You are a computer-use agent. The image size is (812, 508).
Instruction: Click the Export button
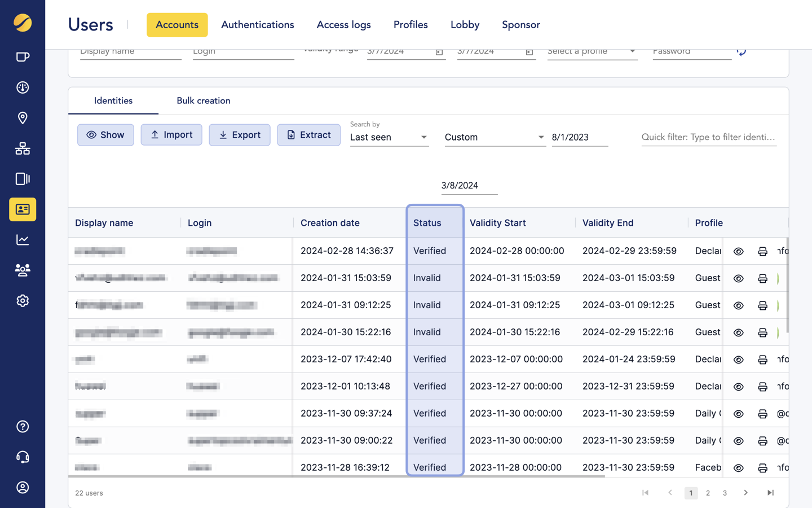(240, 135)
